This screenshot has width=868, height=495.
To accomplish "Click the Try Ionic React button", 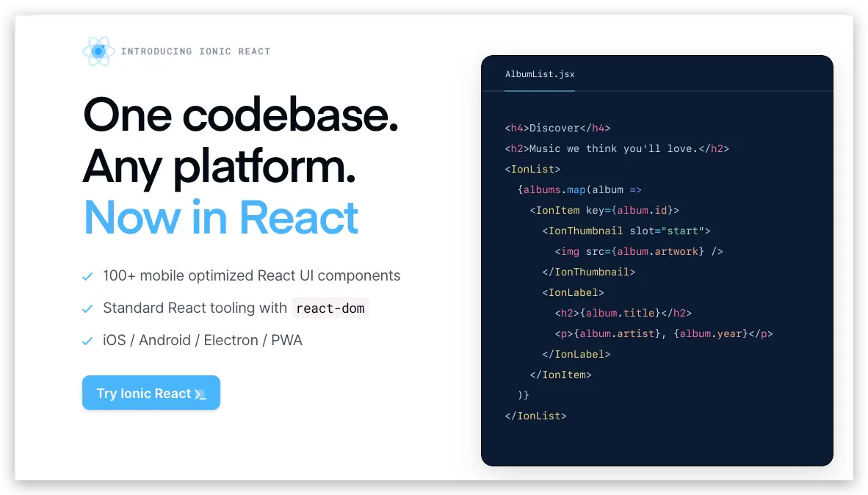I will [151, 393].
